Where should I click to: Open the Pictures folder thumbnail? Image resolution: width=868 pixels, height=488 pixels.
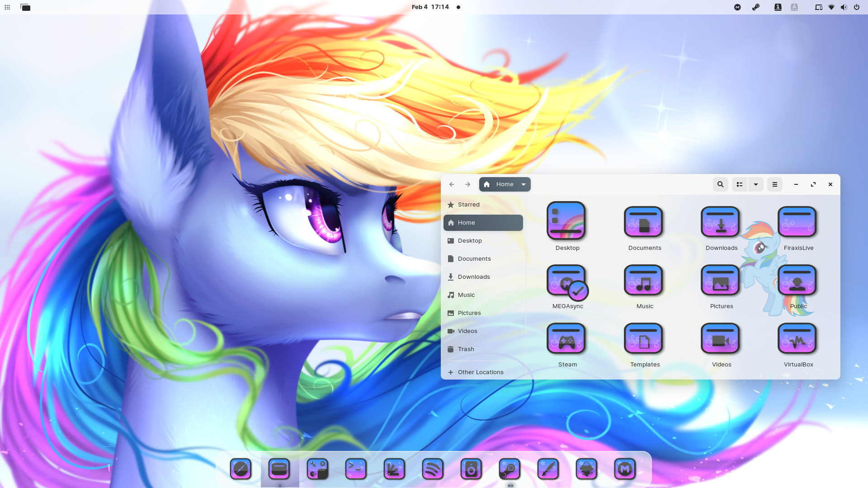pos(721,281)
